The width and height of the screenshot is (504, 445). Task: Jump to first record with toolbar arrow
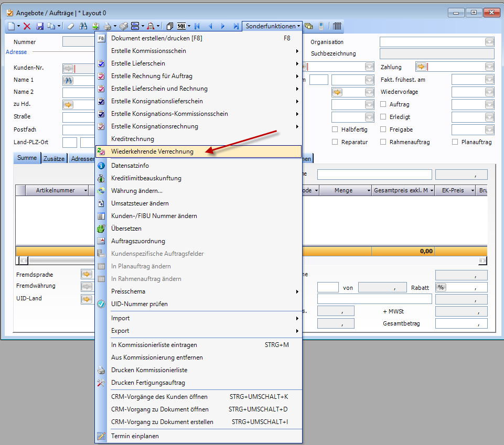tap(197, 26)
